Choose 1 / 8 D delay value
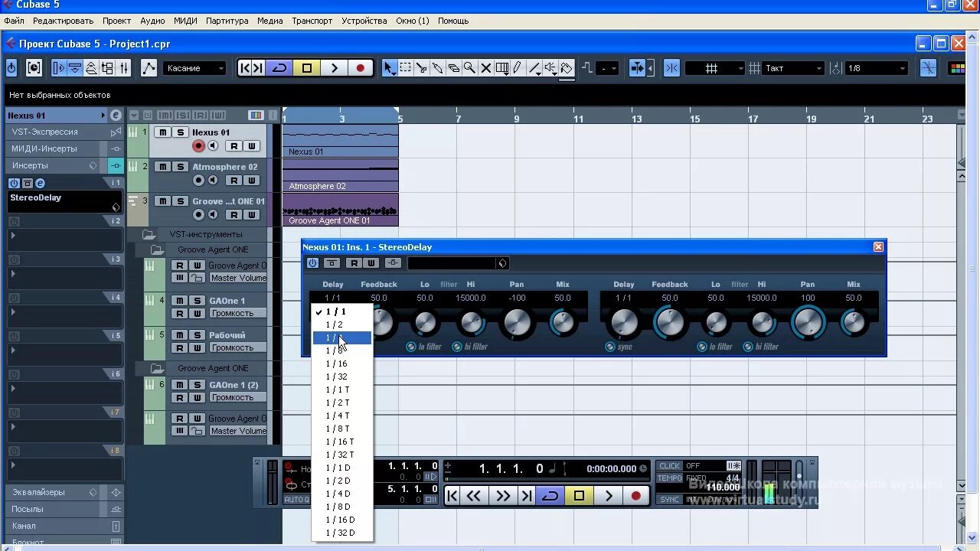This screenshot has height=551, width=980. (341, 507)
